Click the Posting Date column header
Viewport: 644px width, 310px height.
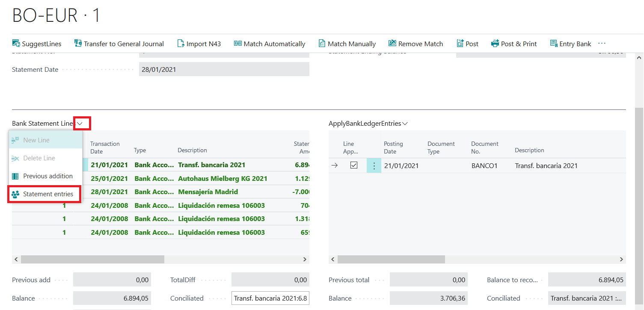click(394, 148)
